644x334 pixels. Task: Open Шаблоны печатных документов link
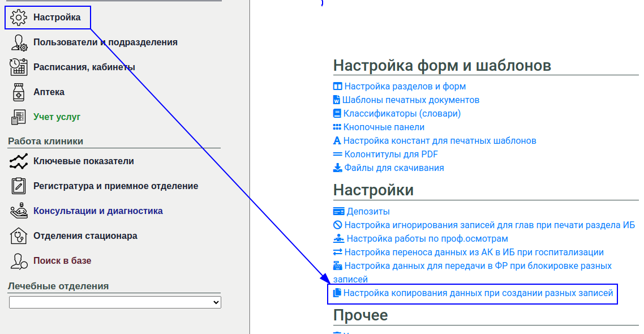410,100
